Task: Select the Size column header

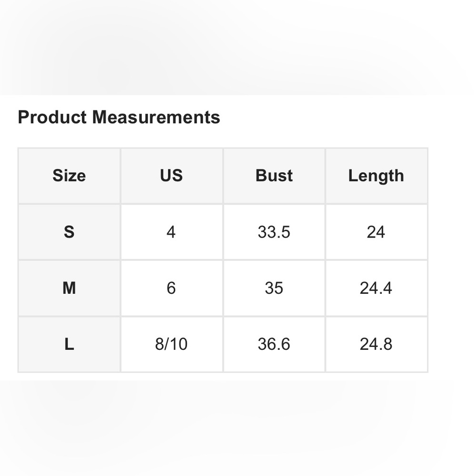Action: [x=69, y=176]
